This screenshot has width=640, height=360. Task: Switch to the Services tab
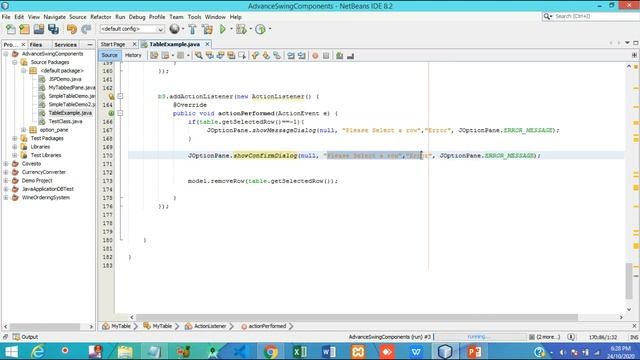pyautogui.click(x=65, y=44)
